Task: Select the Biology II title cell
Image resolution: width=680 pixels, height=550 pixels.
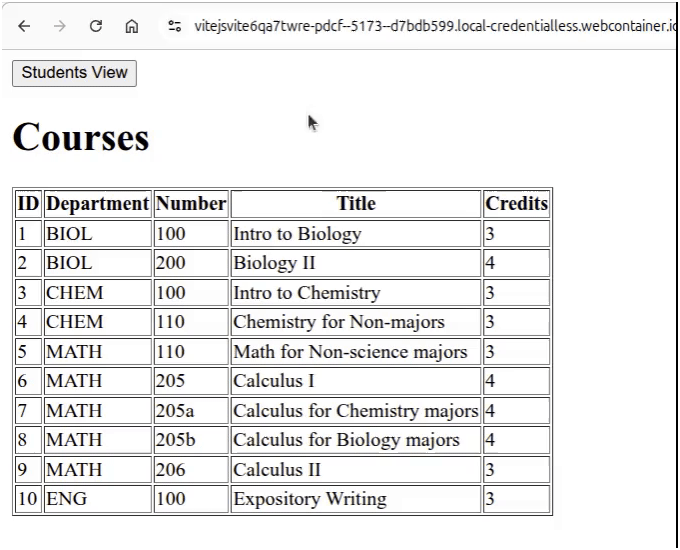Action: pyautogui.click(x=274, y=263)
